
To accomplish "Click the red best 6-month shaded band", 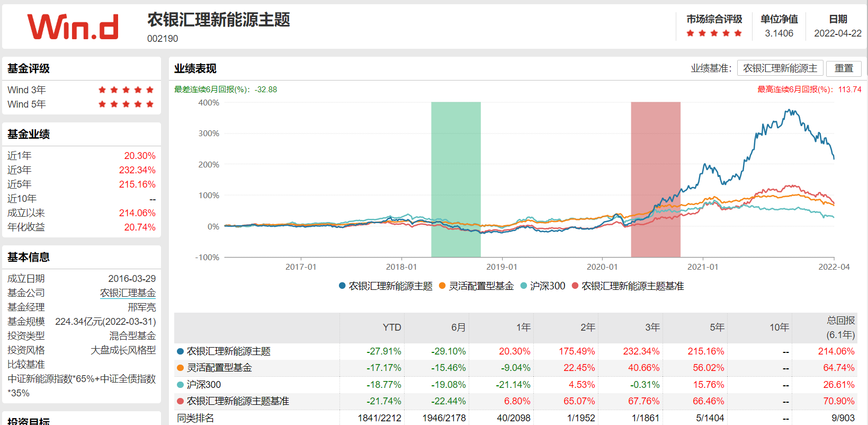I will [656, 179].
